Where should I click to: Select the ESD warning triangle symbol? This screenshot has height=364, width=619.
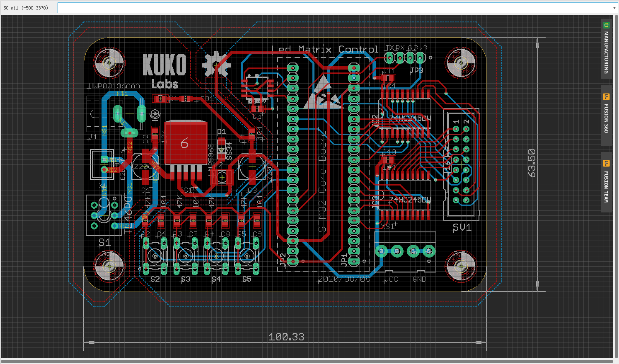point(324,92)
